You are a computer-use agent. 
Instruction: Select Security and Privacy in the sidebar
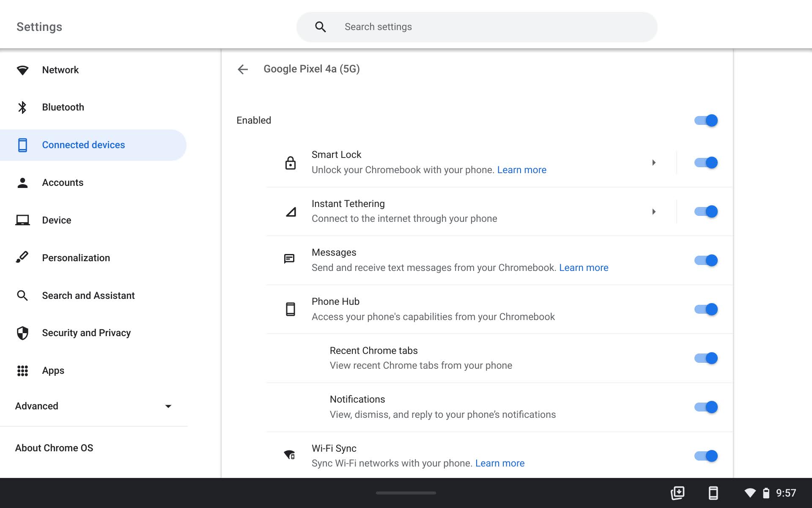click(86, 333)
